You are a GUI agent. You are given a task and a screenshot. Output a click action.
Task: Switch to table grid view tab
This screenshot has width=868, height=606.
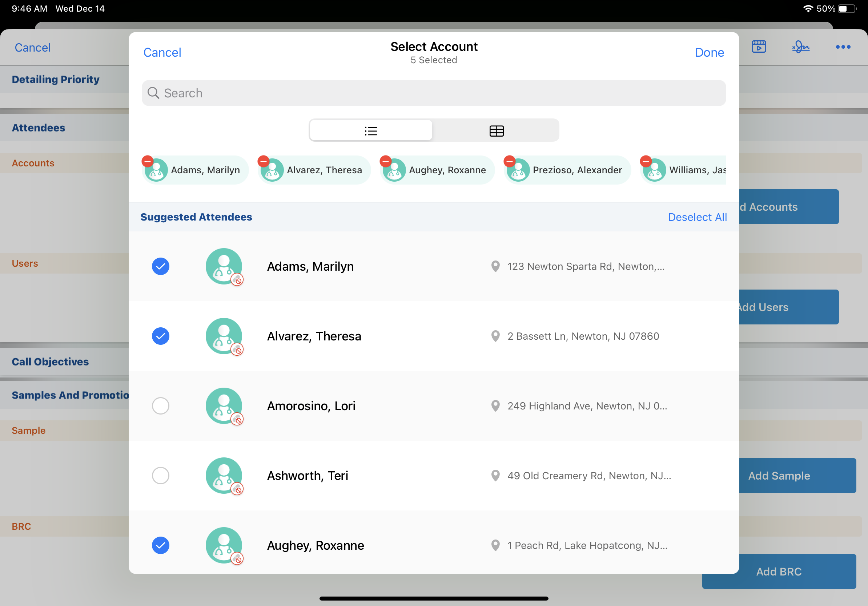coord(496,131)
